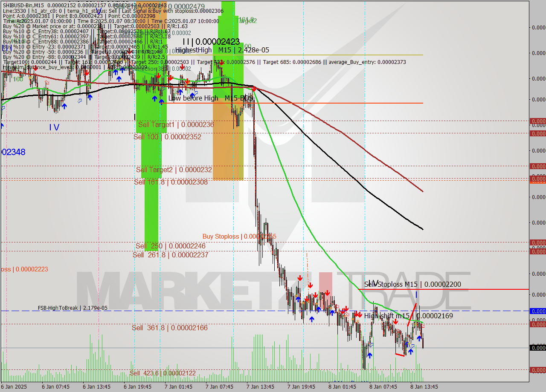Image resolution: width=546 pixels, height=392 pixels.
Task: Select the '8 Jan 13:45' time axis label
Action: (424, 387)
